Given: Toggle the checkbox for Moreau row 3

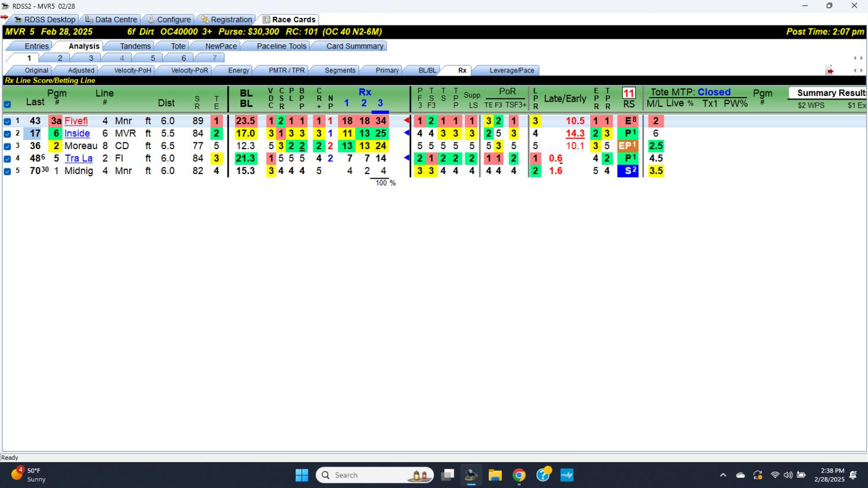Looking at the screenshot, I should 8,146.
